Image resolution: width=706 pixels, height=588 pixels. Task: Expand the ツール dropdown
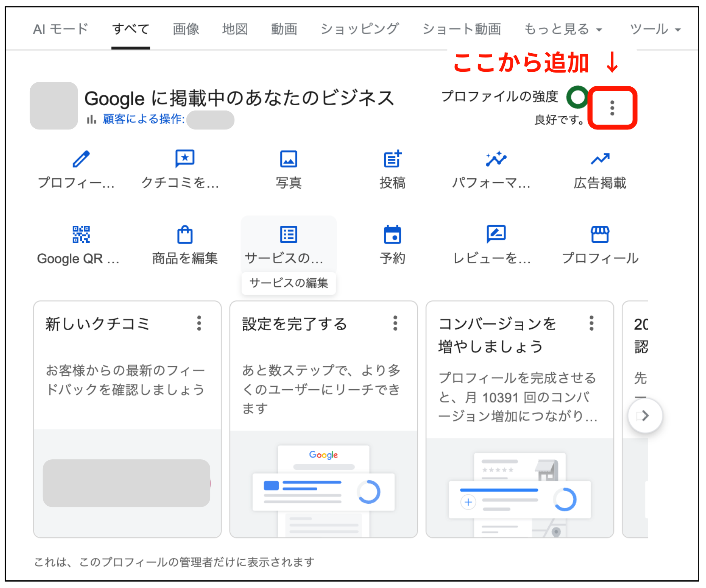pos(655,29)
